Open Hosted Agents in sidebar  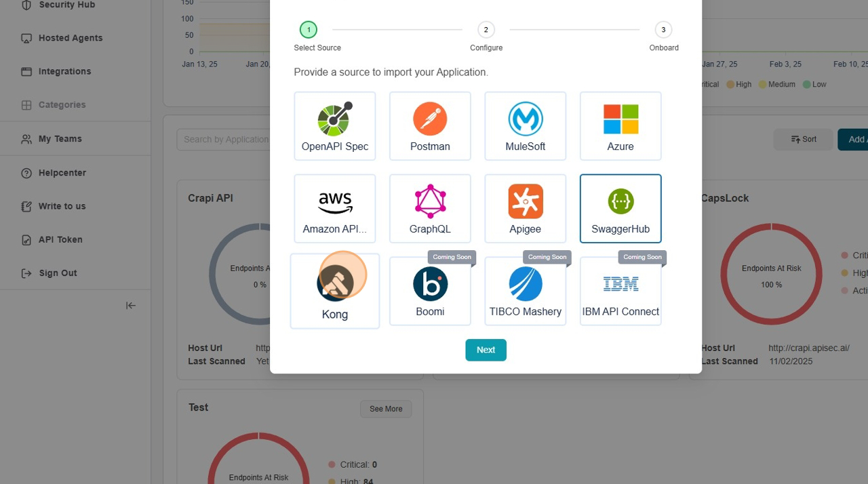[x=71, y=38]
